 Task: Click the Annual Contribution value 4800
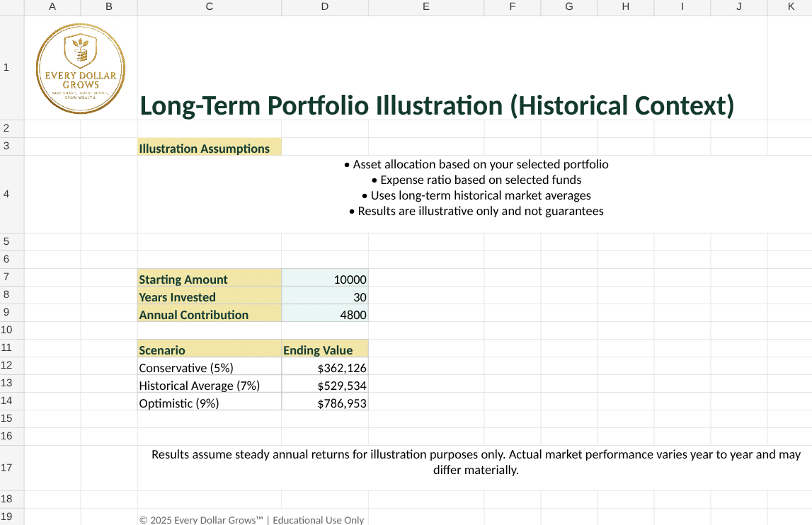pos(325,313)
